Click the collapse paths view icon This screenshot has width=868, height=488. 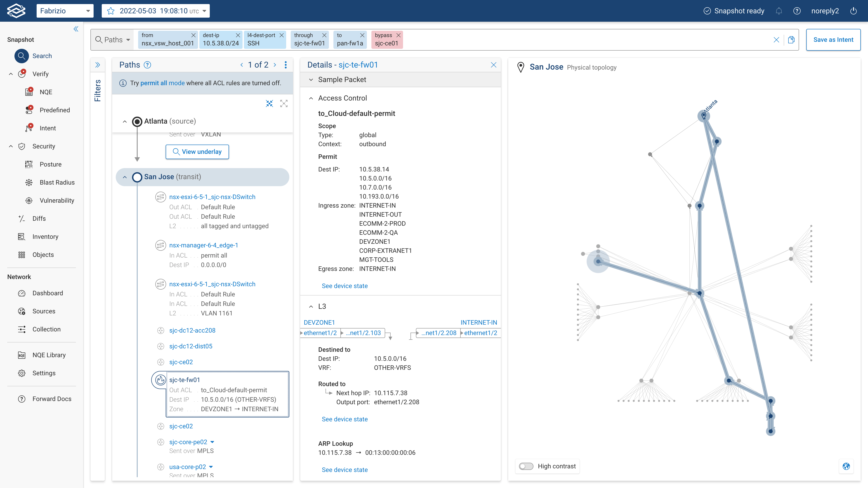click(x=269, y=103)
